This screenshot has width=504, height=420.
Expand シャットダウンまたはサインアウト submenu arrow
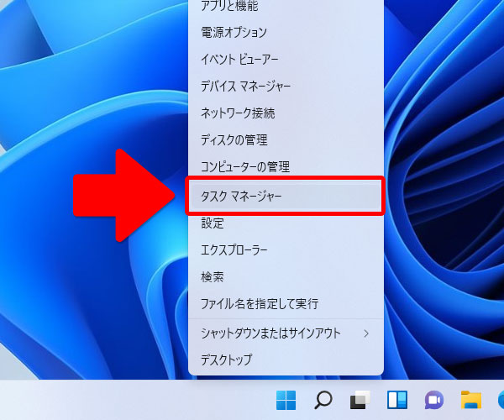tap(366, 333)
